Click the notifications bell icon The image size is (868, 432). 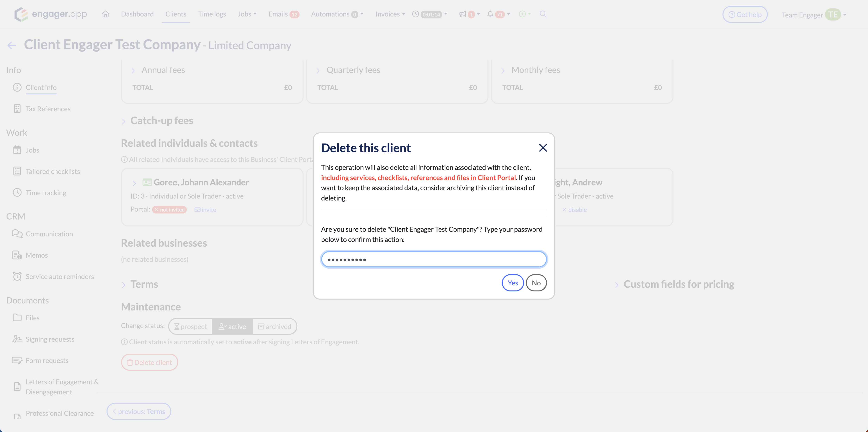pos(490,14)
